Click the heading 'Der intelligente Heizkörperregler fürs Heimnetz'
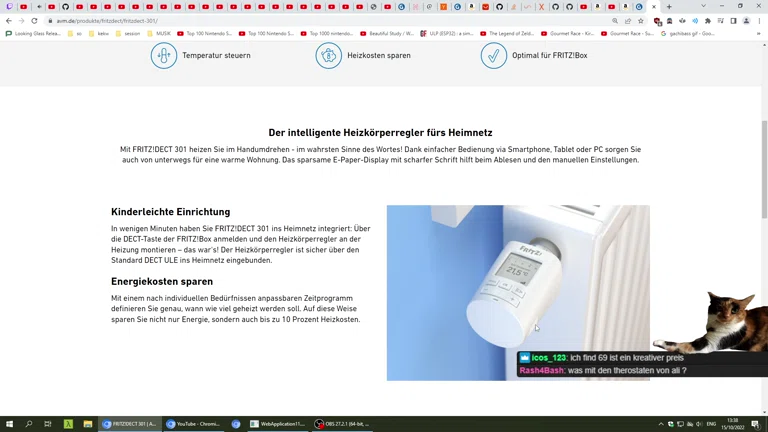The width and height of the screenshot is (768, 432). coord(380,133)
